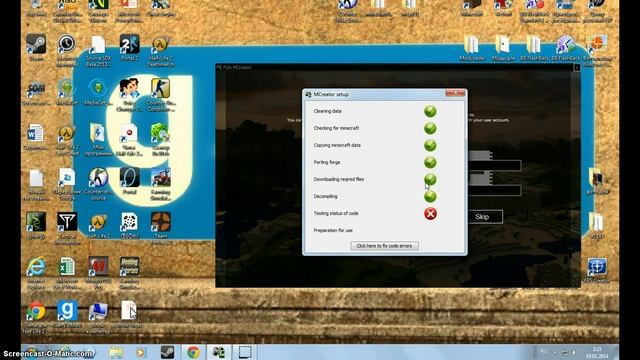Switch to Chrome in the taskbar
640x360 pixels.
pos(193,352)
